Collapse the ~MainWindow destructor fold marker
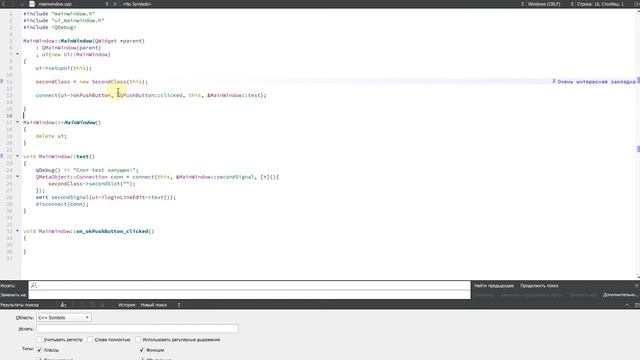The width and height of the screenshot is (640, 360). point(18,122)
